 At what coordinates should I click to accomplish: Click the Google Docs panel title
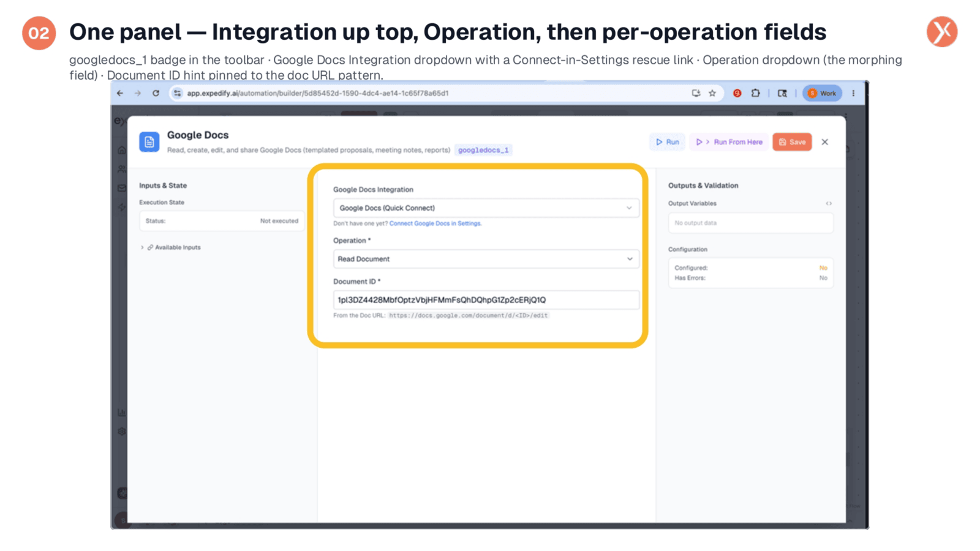[x=198, y=135]
